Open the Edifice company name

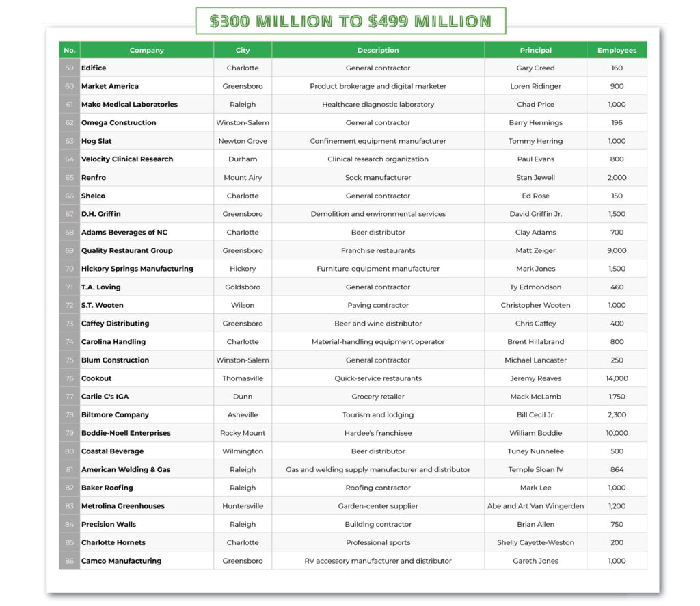pos(94,68)
